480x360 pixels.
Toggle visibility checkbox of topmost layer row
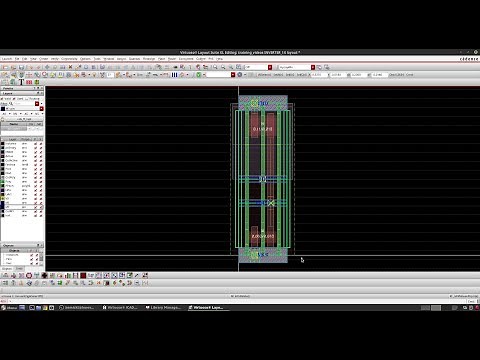click(x=35, y=143)
